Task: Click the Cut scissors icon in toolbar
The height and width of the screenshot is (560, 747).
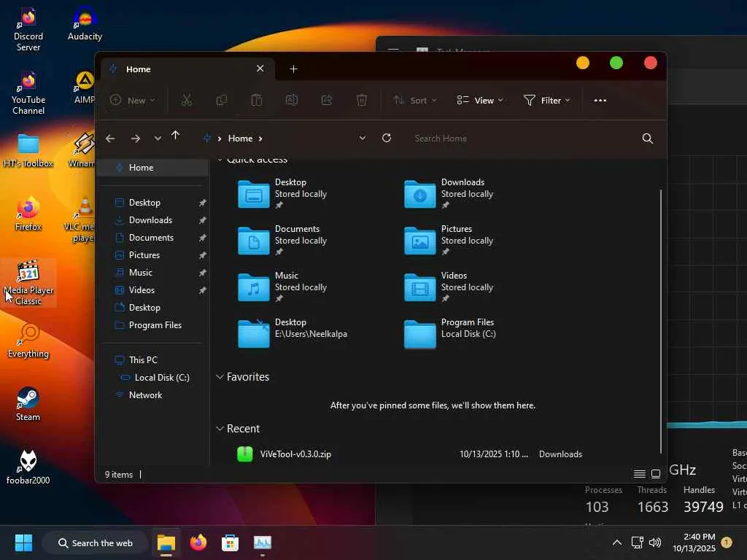Action: [x=186, y=100]
